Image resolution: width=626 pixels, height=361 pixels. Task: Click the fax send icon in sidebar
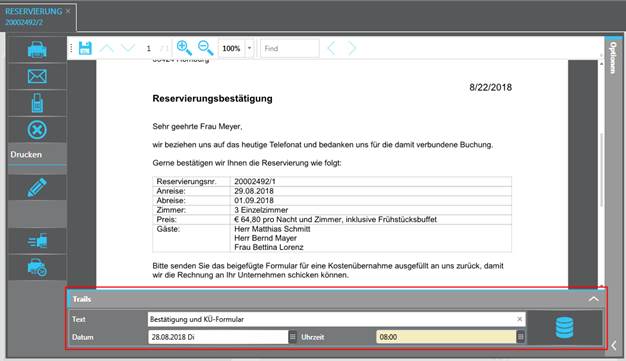[37, 241]
